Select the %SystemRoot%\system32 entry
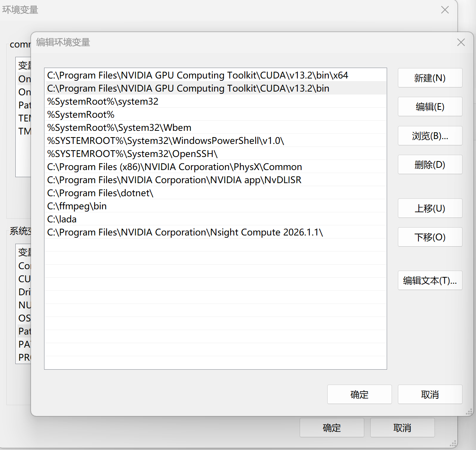The height and width of the screenshot is (450, 476). coord(216,101)
